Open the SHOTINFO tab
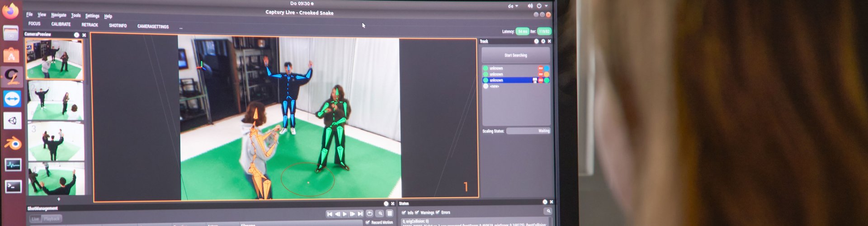Screen dimensions: 868x226 coord(118,26)
